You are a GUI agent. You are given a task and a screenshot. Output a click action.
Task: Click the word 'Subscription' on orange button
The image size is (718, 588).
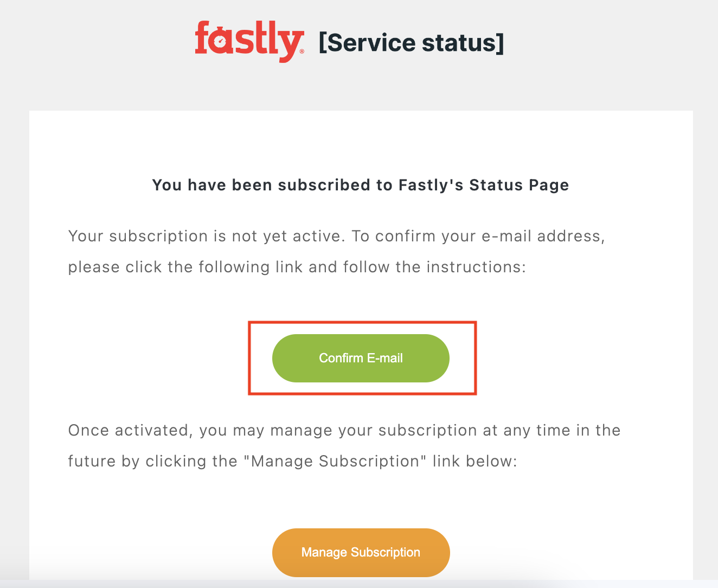[x=386, y=552]
